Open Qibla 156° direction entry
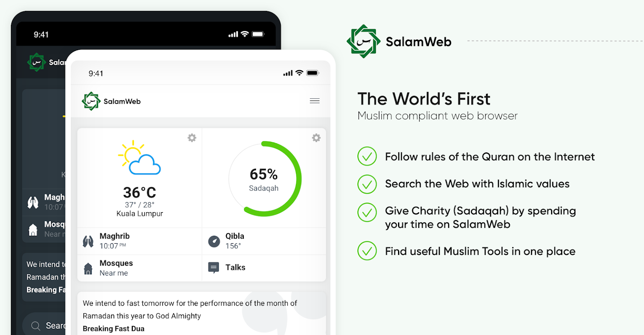 point(235,241)
